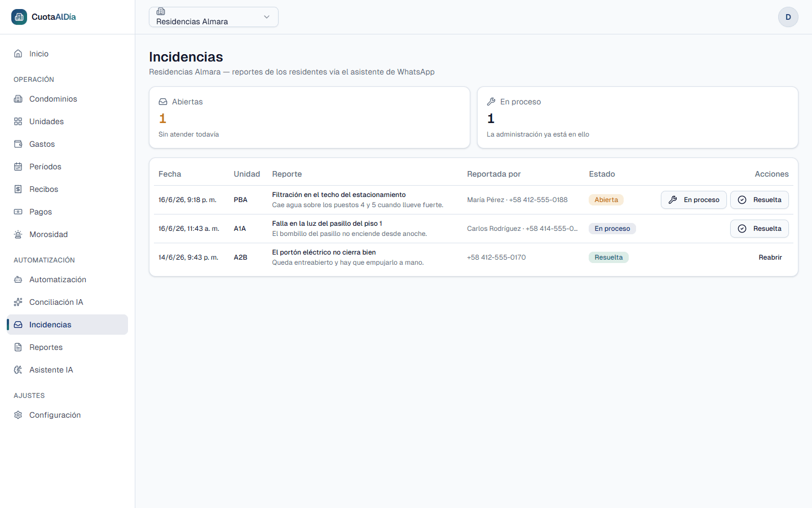This screenshot has height=508, width=812.
Task: Click the Estado column header
Action: [x=602, y=174]
